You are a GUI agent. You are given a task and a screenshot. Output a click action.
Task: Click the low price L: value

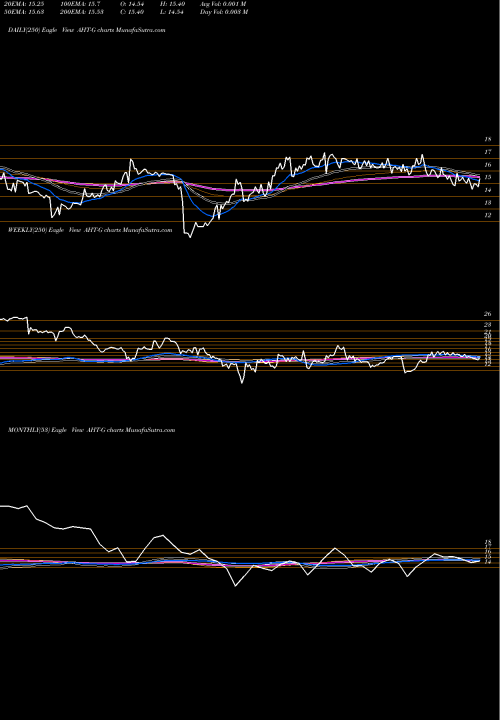[x=172, y=12]
